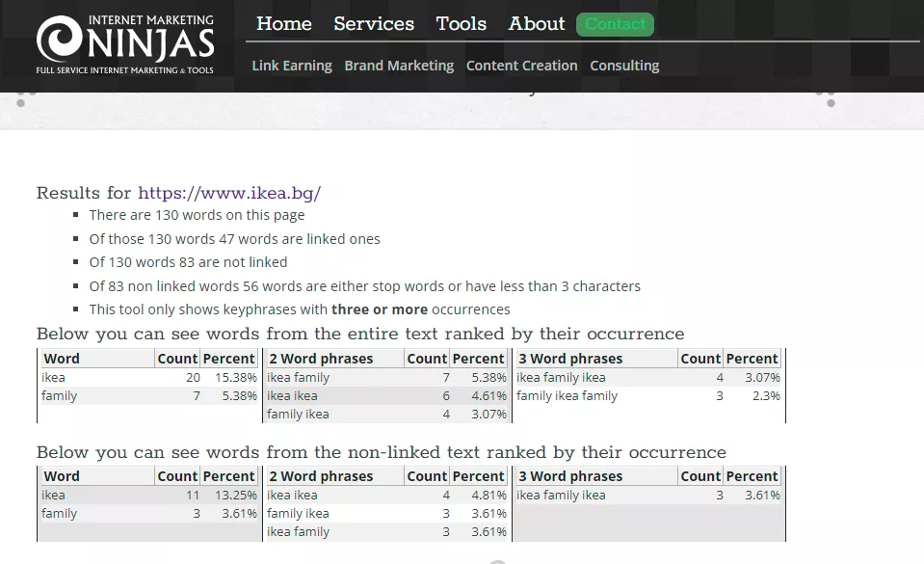Click 'Below you can see words from the entire text' heading
The width and height of the screenshot is (924, 564).
[360, 334]
